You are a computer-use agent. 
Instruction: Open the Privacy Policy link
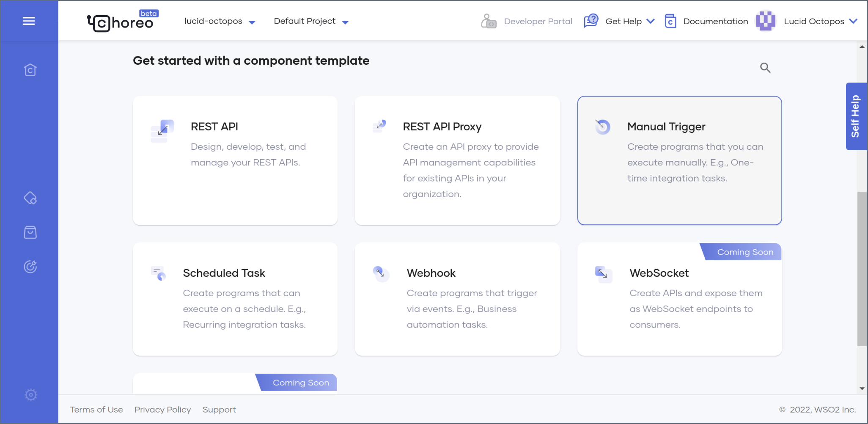tap(163, 410)
